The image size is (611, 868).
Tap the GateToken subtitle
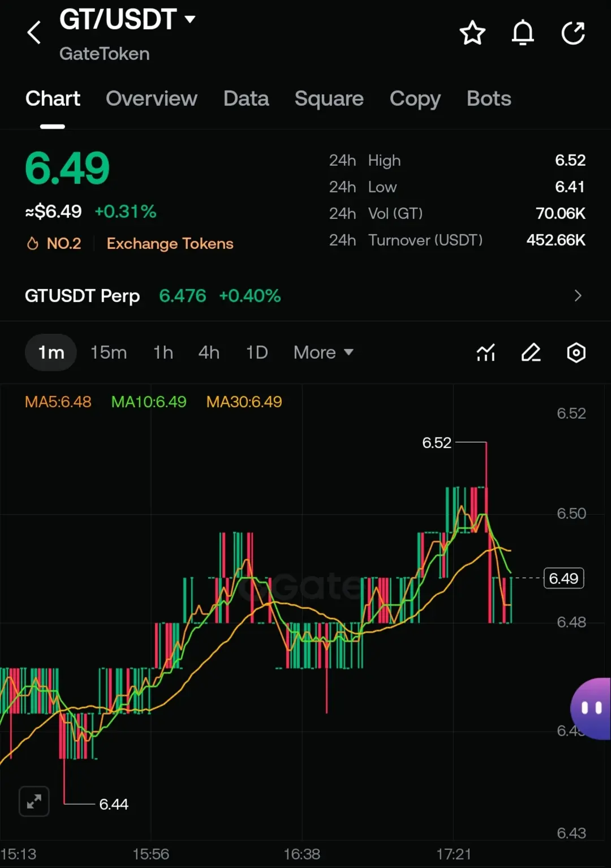[104, 54]
